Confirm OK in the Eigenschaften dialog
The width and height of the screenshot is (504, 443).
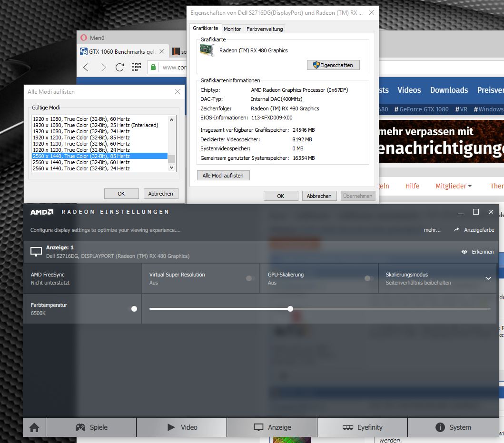pyautogui.click(x=281, y=196)
